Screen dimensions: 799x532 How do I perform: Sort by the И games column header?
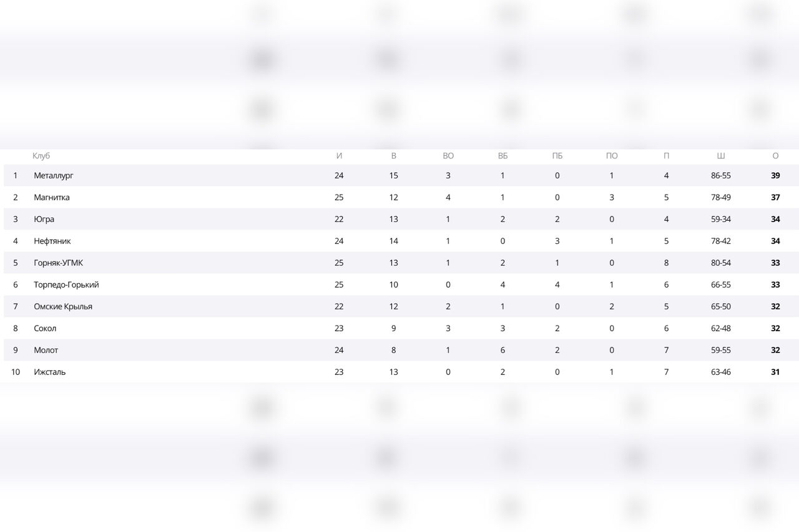[339, 156]
